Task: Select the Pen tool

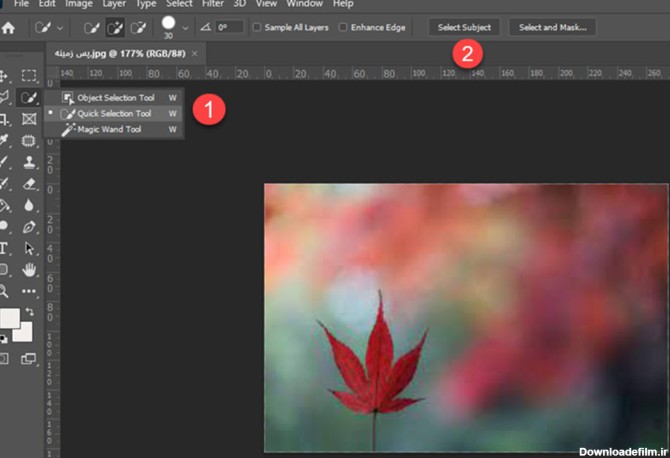Action: [x=29, y=227]
